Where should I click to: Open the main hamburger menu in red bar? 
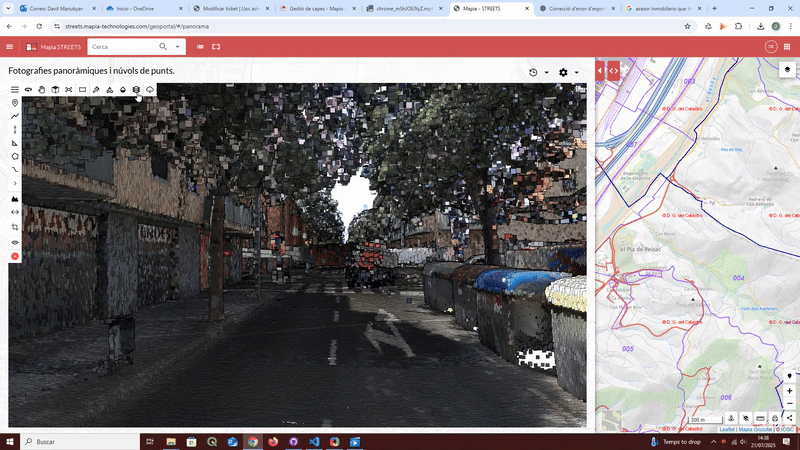[x=10, y=46]
